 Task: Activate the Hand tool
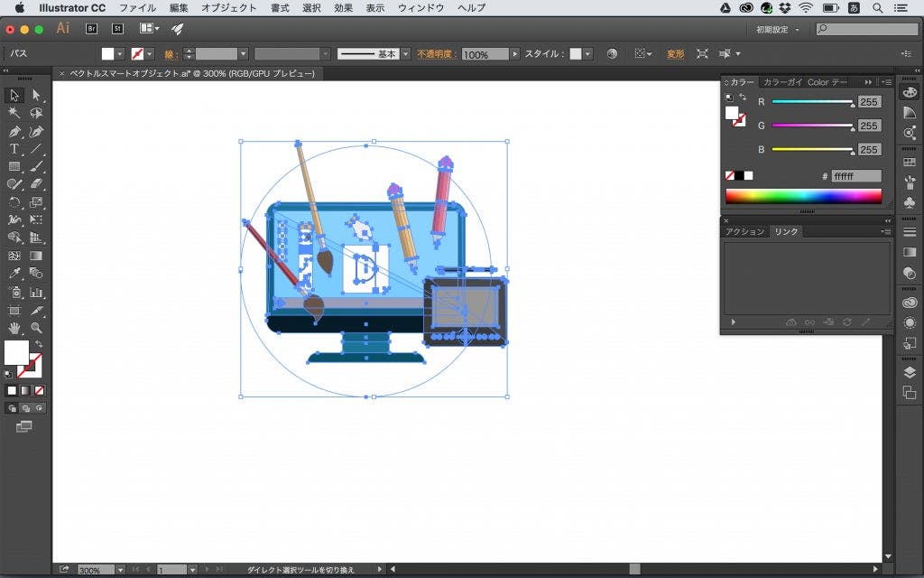tap(14, 328)
